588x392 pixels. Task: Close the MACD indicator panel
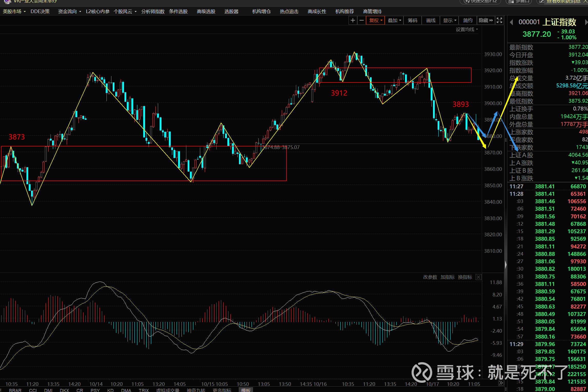point(478,277)
